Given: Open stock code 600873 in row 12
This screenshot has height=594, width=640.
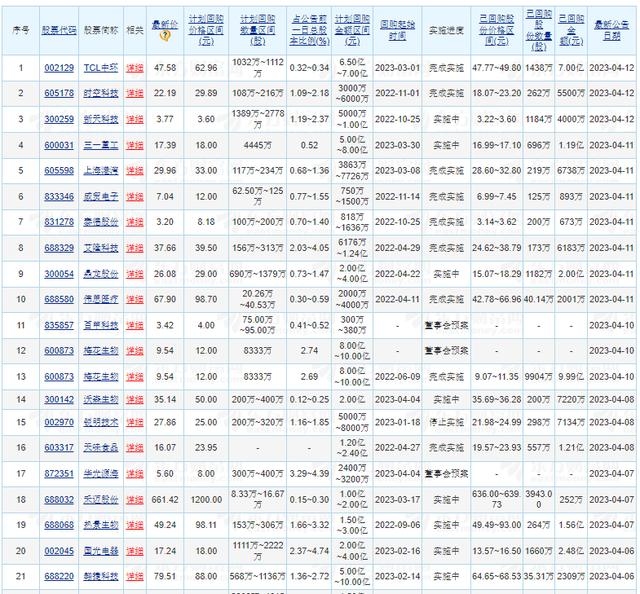Looking at the screenshot, I should tap(59, 351).
